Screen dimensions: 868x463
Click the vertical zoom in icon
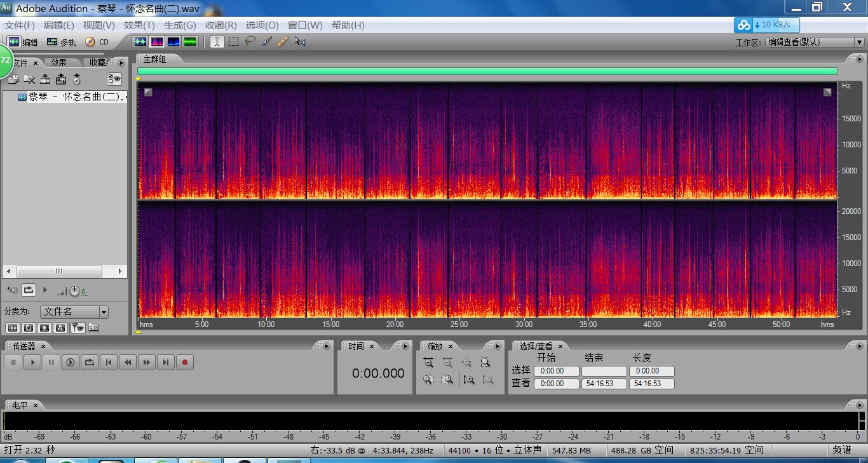tap(469, 380)
